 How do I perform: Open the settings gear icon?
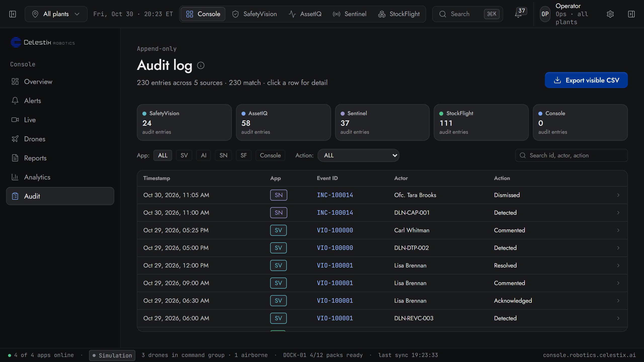(x=610, y=14)
